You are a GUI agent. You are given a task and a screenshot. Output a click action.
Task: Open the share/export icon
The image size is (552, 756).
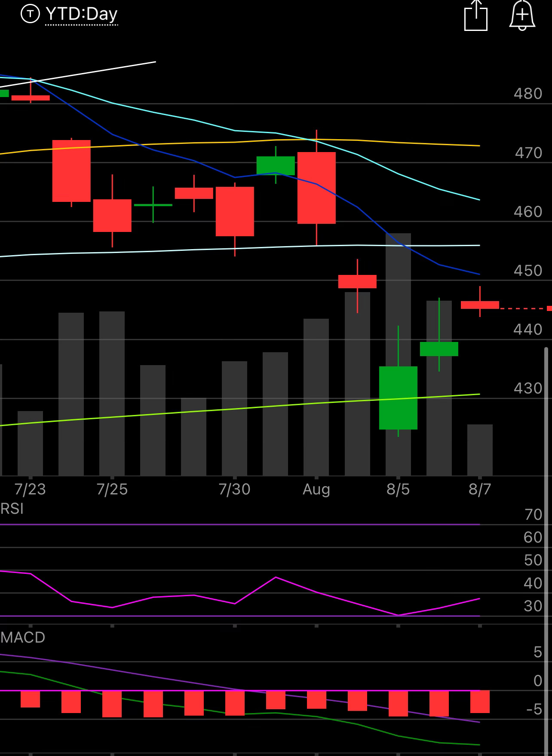tap(476, 15)
